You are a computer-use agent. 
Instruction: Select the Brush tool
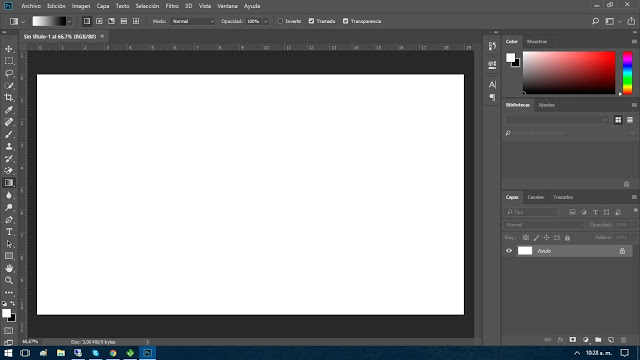(x=9, y=134)
